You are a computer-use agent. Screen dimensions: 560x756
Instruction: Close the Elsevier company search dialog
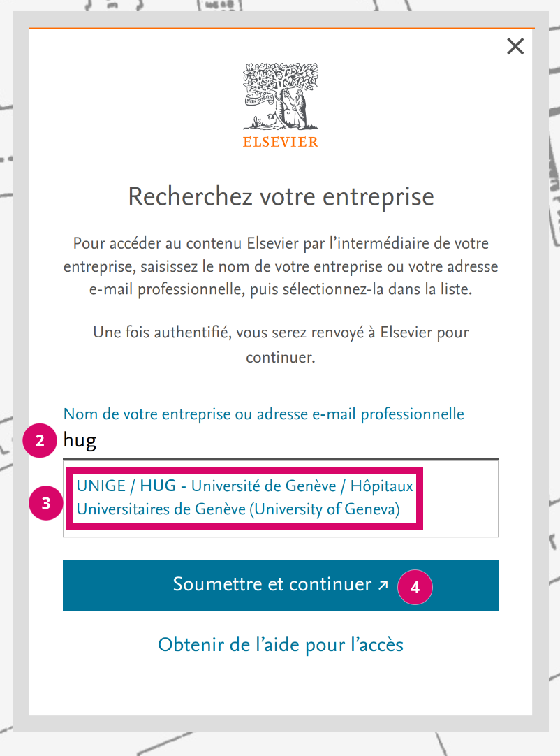pyautogui.click(x=515, y=47)
